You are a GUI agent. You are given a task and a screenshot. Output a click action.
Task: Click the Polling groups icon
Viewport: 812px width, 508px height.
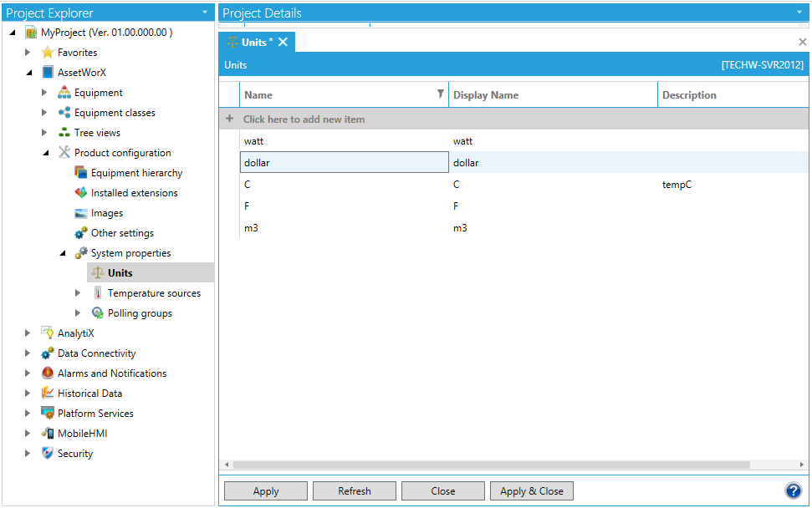coord(98,313)
